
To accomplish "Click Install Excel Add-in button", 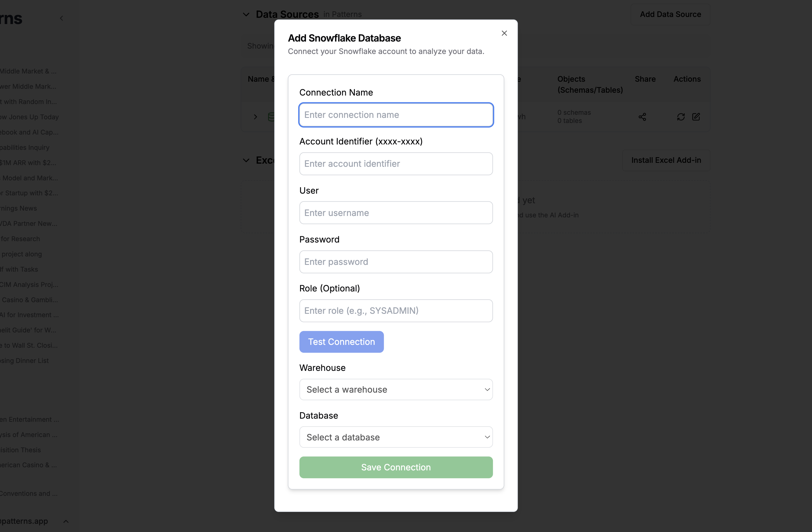I will click(666, 160).
